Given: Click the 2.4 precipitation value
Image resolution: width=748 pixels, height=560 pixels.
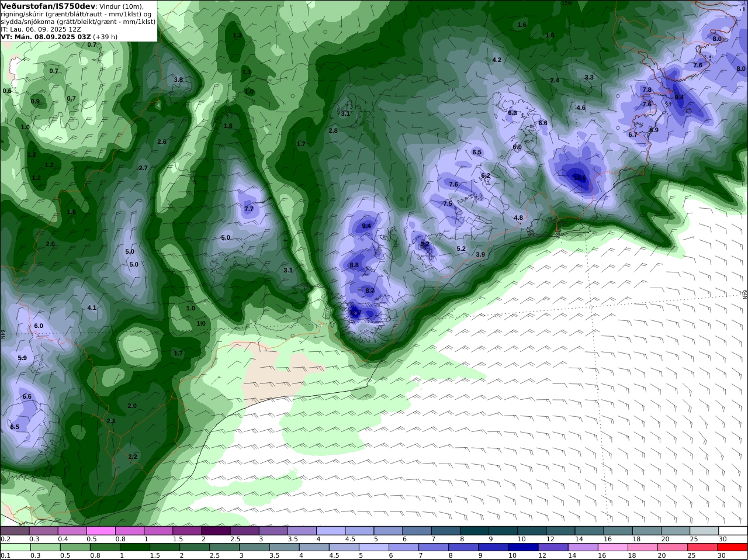Looking at the screenshot, I should point(555,81).
